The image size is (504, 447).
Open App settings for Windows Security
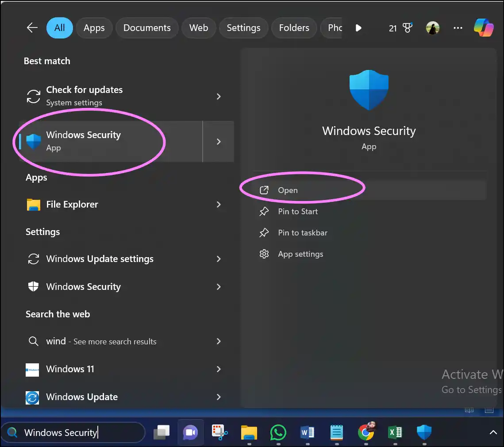(369, 254)
